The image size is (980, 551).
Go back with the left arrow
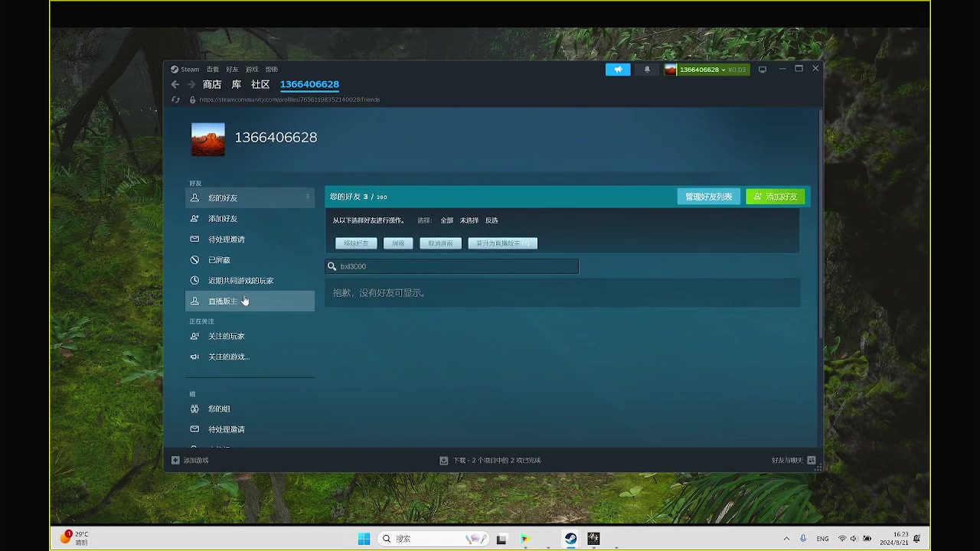[175, 84]
